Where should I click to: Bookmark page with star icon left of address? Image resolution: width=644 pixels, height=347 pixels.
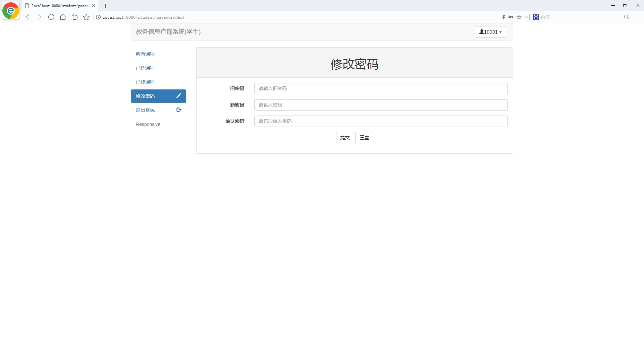tap(87, 17)
